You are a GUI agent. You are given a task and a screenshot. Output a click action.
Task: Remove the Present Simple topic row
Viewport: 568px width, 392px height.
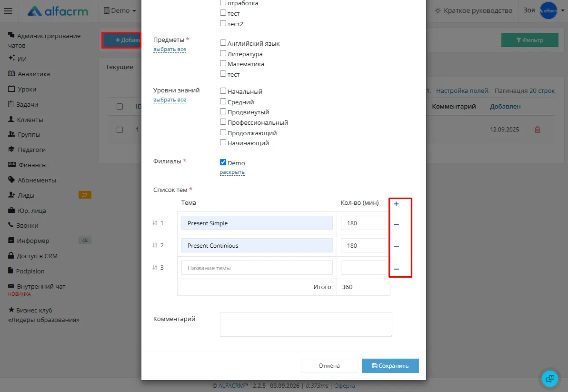click(396, 224)
